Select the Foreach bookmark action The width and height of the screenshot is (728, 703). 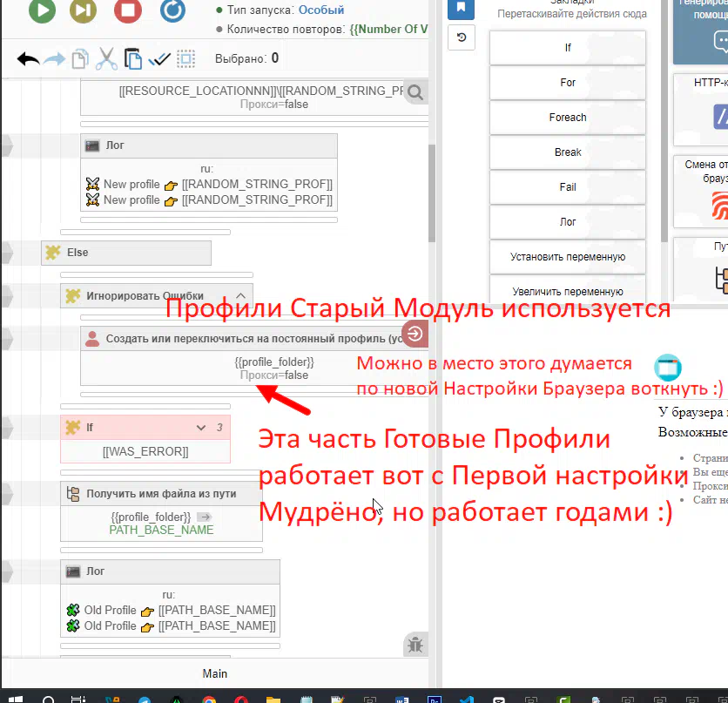coord(568,118)
